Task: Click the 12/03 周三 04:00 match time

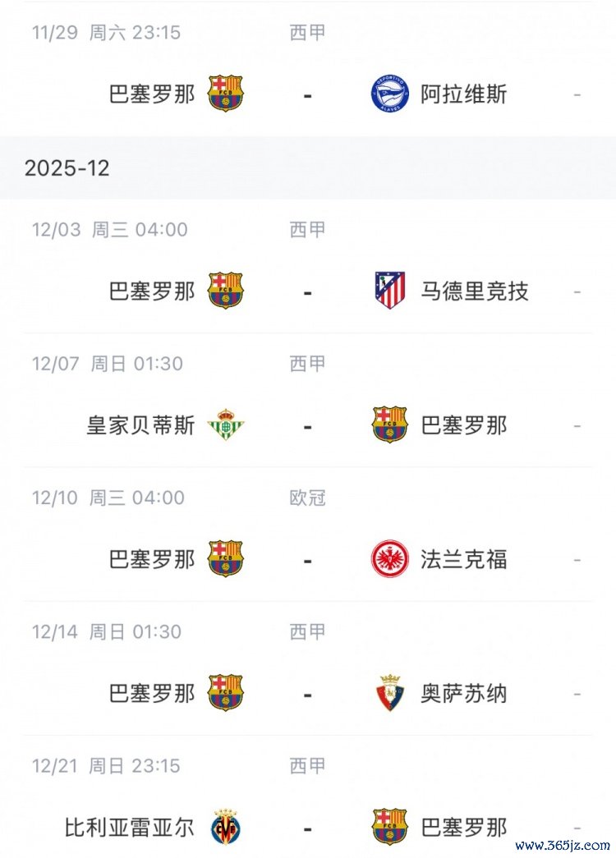Action: coord(110,230)
